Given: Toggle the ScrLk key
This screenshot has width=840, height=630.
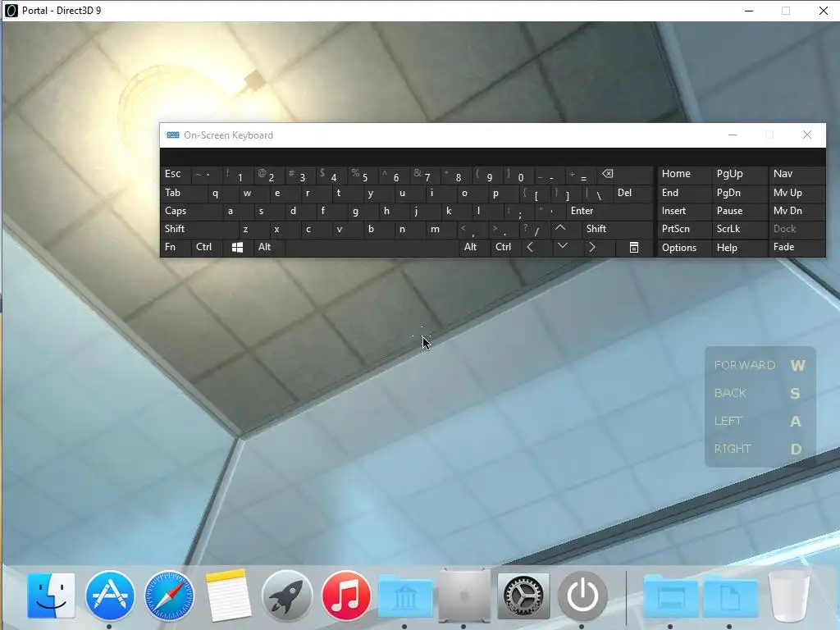Looking at the screenshot, I should 739,229.
